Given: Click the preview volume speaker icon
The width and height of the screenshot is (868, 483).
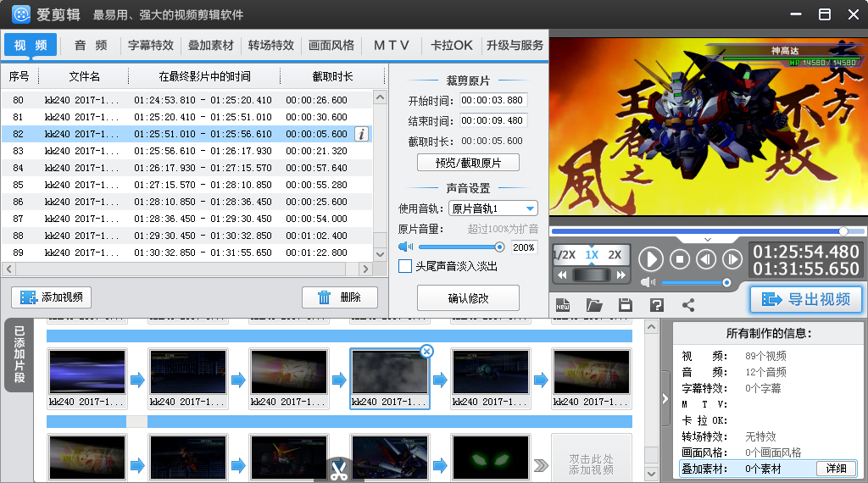Looking at the screenshot, I should coord(648,283).
